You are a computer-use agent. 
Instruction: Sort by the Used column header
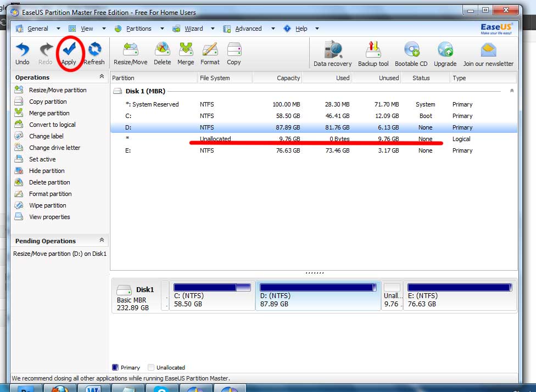point(327,78)
